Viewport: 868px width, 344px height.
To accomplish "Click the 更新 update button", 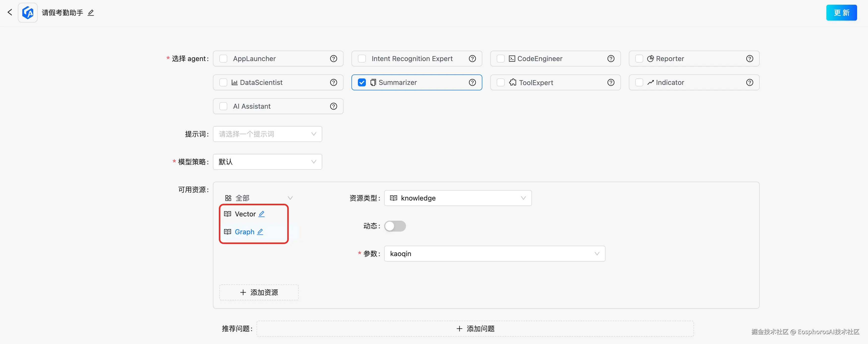I will tap(841, 13).
